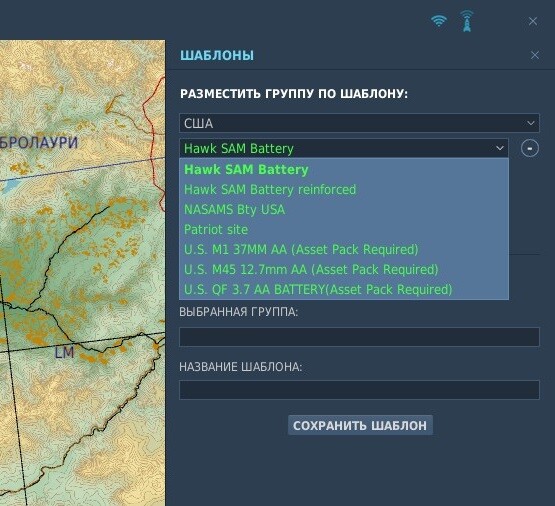Click the radio tower beacon icon
The height and width of the screenshot is (506, 555).
(x=467, y=21)
